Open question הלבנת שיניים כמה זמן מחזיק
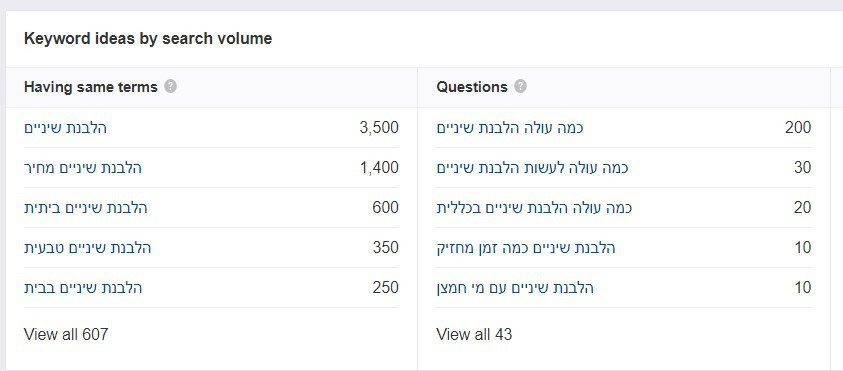843x371 pixels. pyautogui.click(x=526, y=248)
